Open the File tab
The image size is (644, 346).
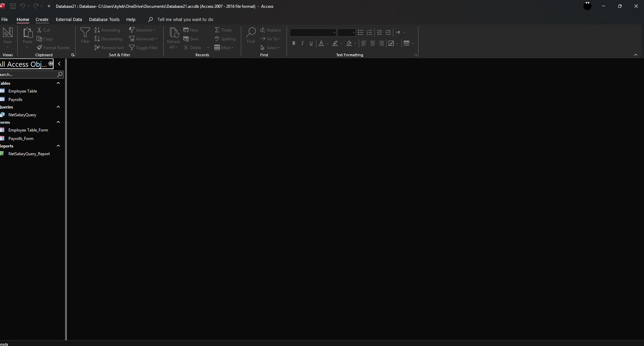click(x=4, y=20)
